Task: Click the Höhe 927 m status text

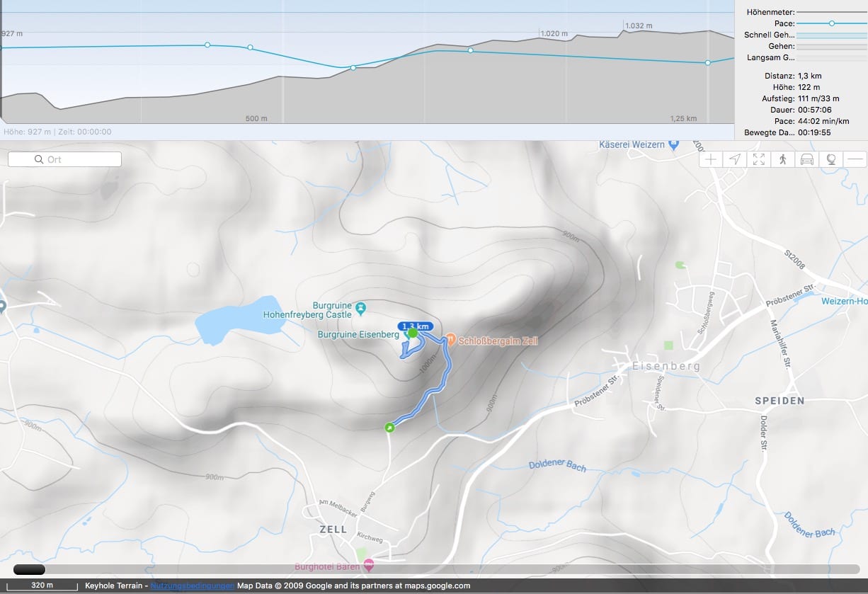Action: pyautogui.click(x=28, y=132)
